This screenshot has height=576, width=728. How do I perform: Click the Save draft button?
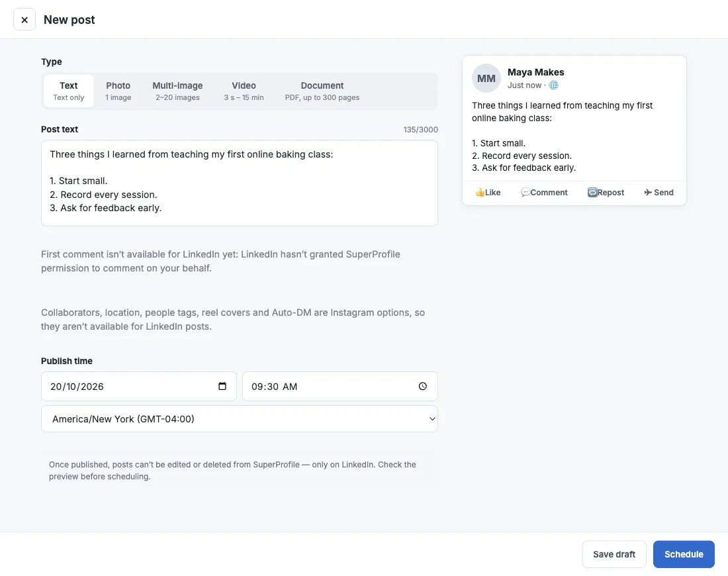614,554
